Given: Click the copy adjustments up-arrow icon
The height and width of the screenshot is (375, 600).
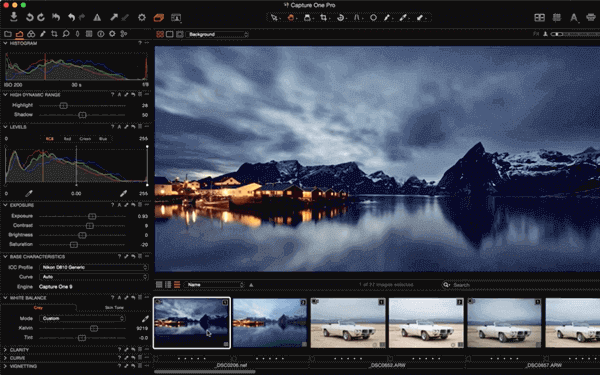Looking at the screenshot, I should (x=114, y=17).
